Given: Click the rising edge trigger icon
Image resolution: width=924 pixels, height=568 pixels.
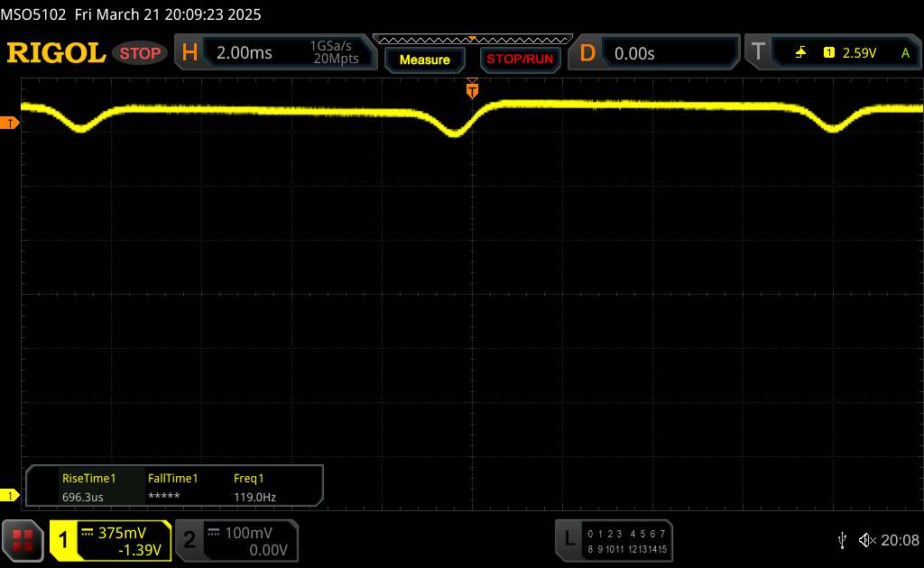Looking at the screenshot, I should [x=801, y=53].
